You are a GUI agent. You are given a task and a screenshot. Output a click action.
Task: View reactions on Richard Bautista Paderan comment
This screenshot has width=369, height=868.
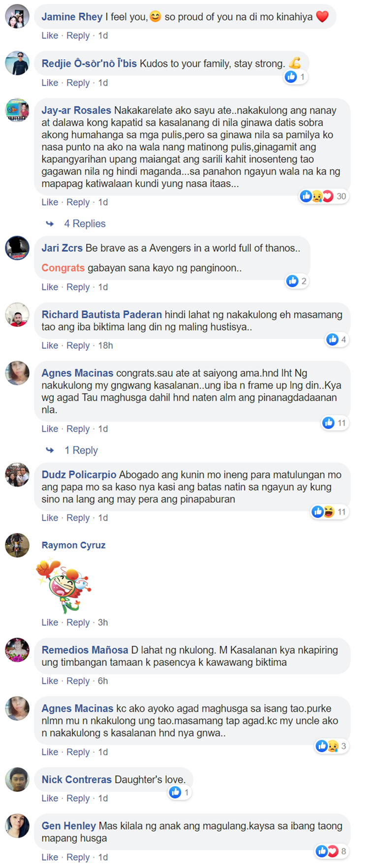pyautogui.click(x=338, y=339)
